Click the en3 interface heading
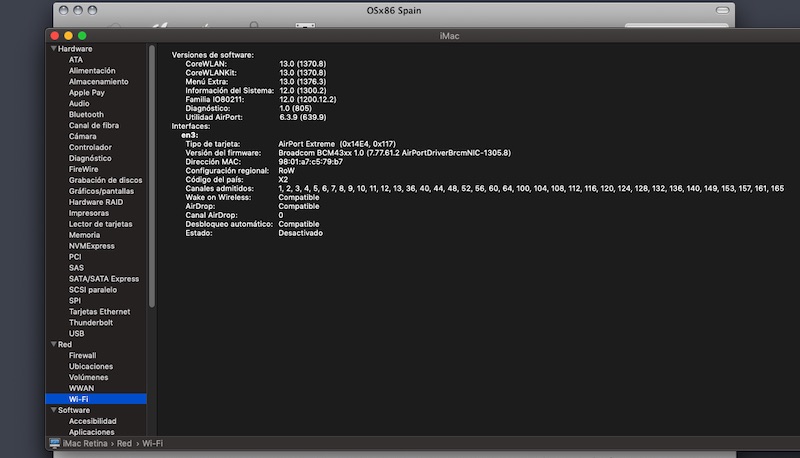The image size is (800, 458). 189,135
